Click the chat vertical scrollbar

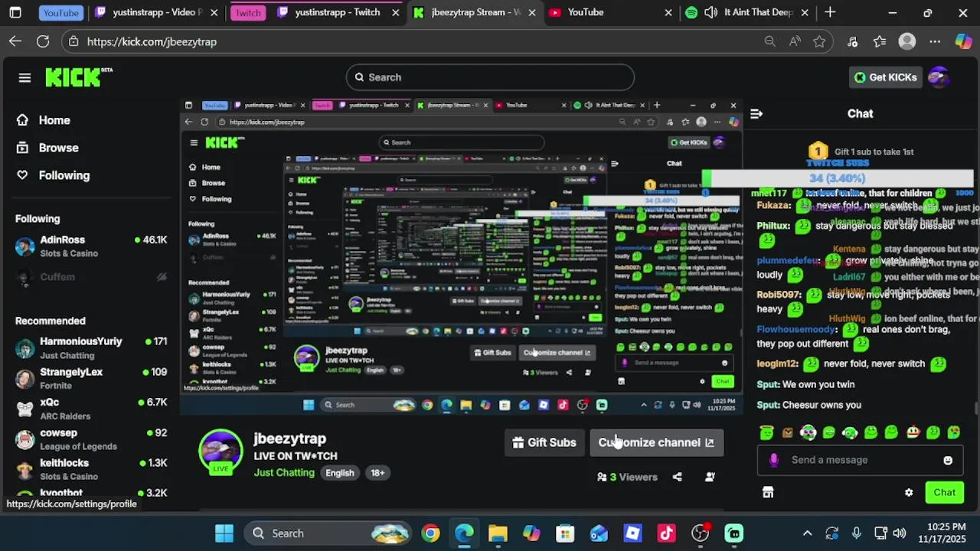(976, 409)
